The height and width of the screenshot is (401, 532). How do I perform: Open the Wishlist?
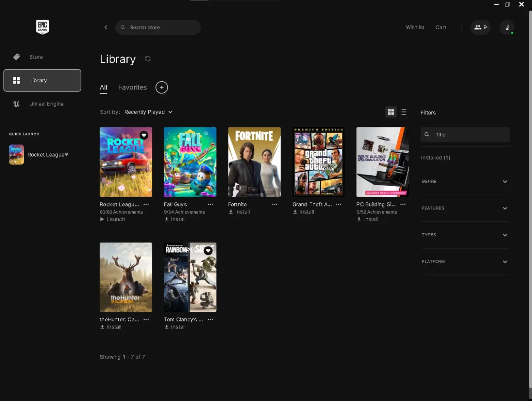[415, 27]
